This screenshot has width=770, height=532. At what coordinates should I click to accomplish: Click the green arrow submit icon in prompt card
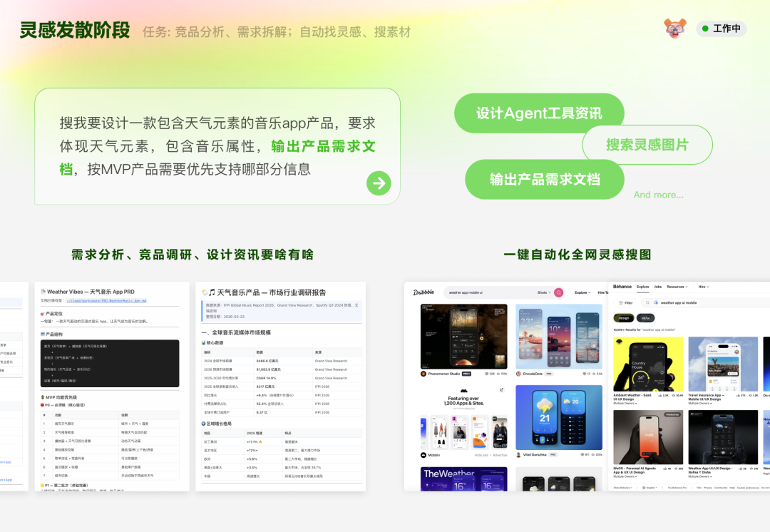(379, 183)
